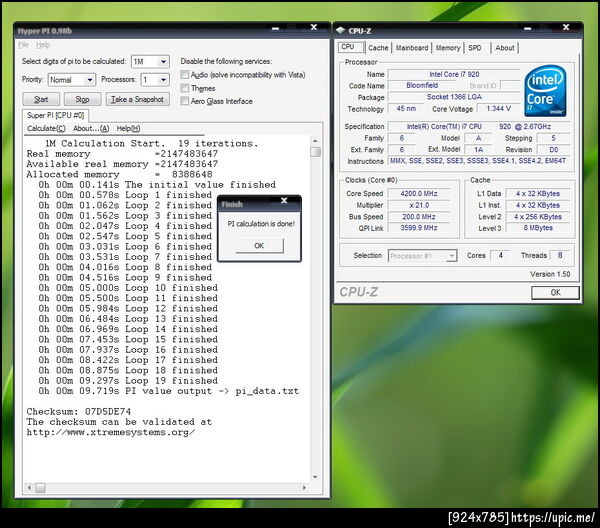Click the Technology value 45 nm
The width and height of the screenshot is (600, 528).
click(406, 109)
